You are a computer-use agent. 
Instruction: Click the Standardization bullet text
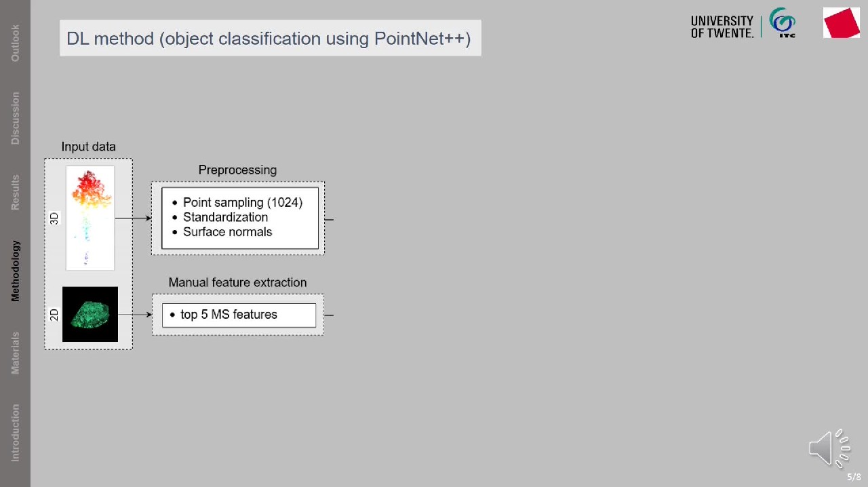225,217
